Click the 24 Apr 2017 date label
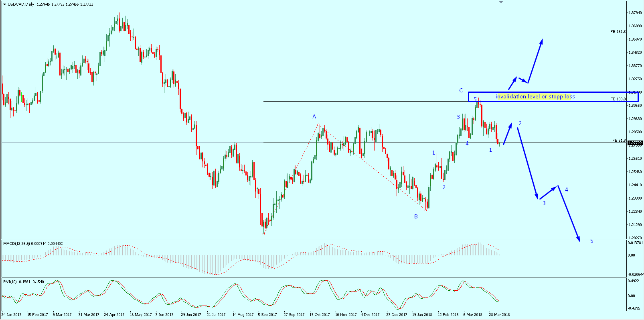Screen dimensions: 644x320 point(114,315)
